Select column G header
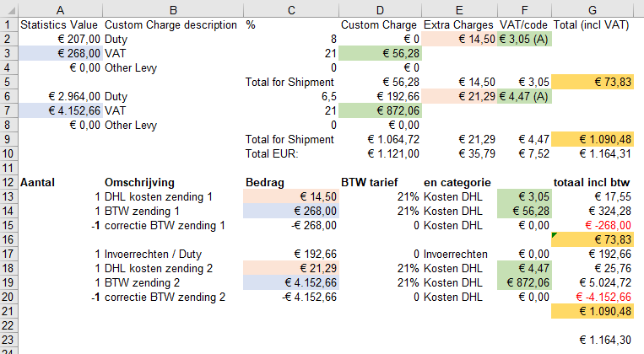Image resolution: width=644 pixels, height=354 pixels. pos(593,10)
